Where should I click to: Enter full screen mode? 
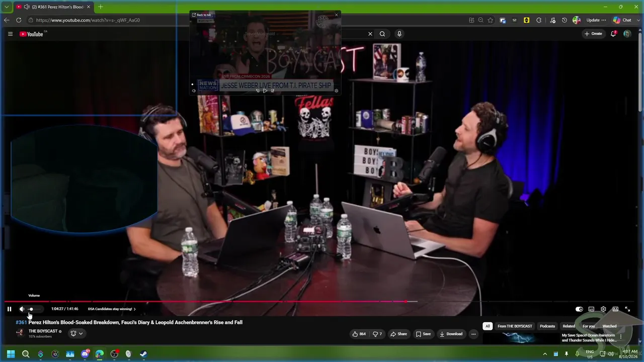click(x=627, y=309)
